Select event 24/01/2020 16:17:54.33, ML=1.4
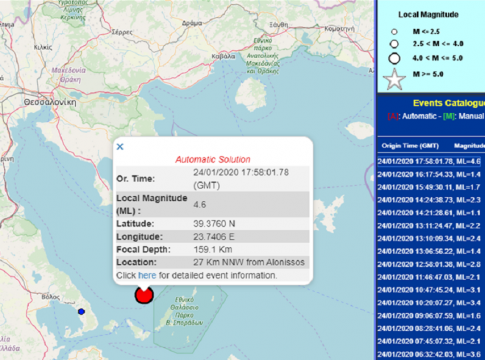485x360 pixels. (x=429, y=174)
